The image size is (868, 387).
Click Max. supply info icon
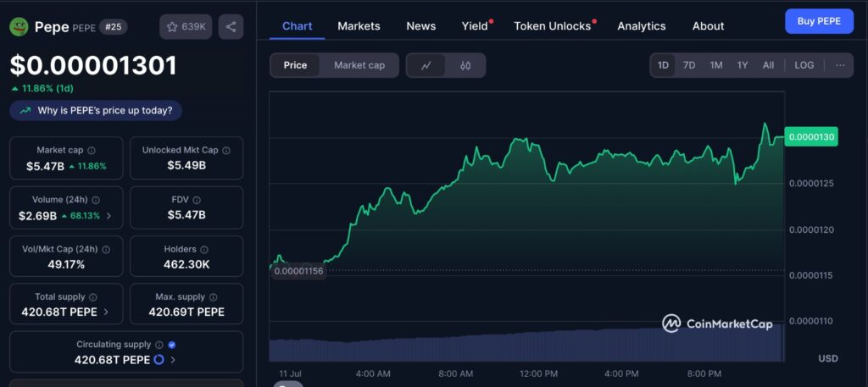(x=214, y=297)
